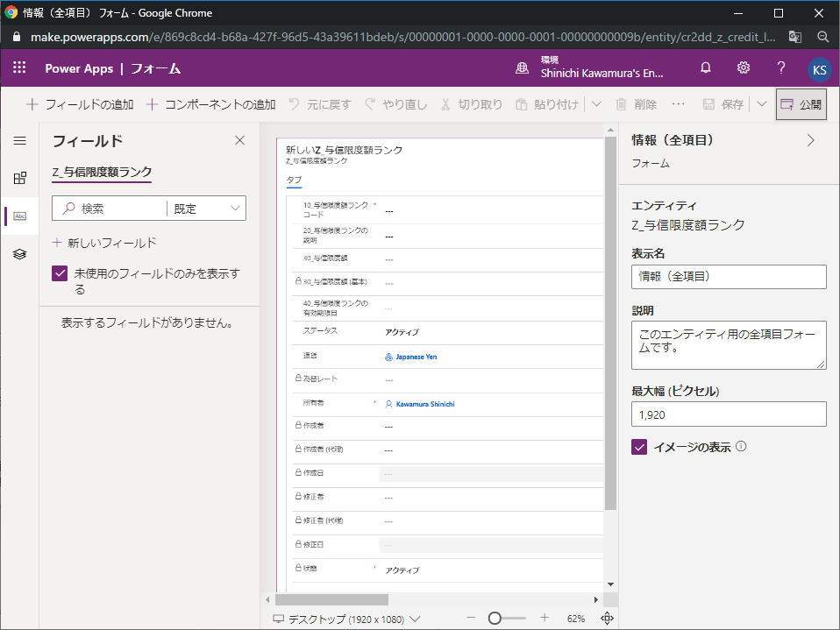Close the フィールド pane
The width and height of the screenshot is (840, 630).
pyautogui.click(x=239, y=140)
